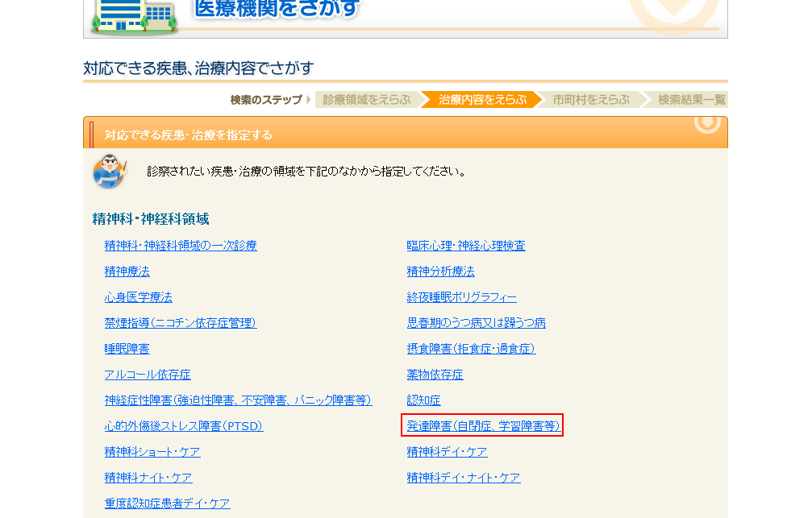Go to 診療領域をえらぶ step
812x518 pixels.
point(367,100)
